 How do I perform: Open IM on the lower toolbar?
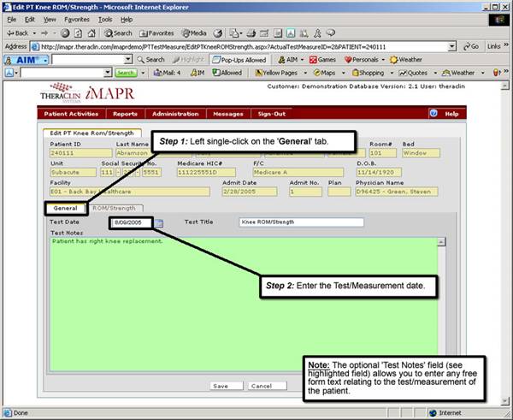click(x=198, y=73)
